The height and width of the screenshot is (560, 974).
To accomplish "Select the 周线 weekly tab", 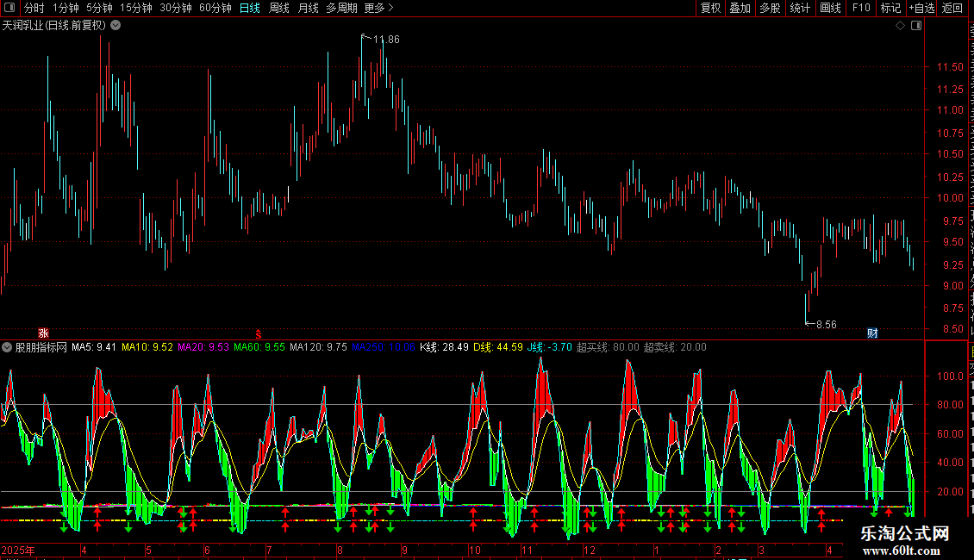I will click(279, 8).
